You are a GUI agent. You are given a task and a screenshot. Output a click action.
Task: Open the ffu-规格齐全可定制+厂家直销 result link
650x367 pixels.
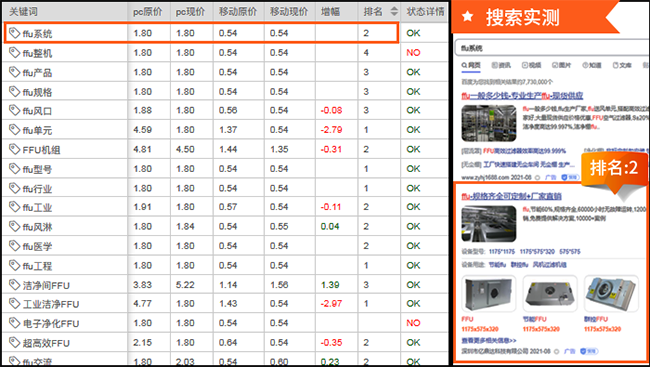[512, 196]
